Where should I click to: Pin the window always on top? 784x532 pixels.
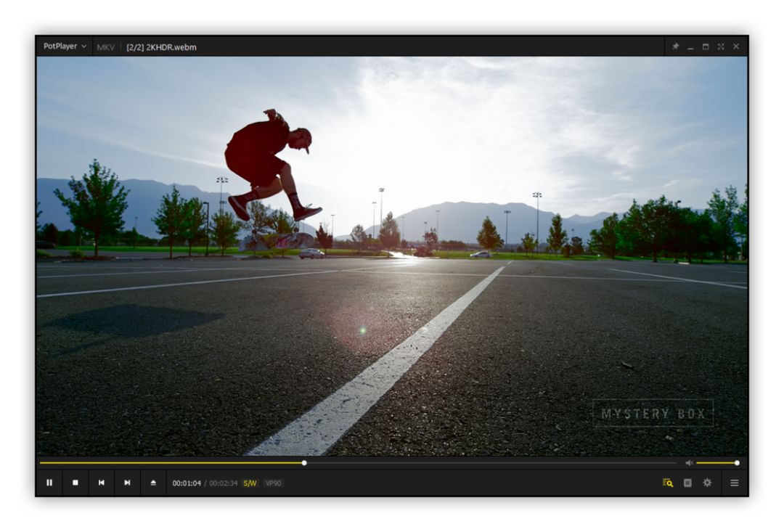coord(676,46)
